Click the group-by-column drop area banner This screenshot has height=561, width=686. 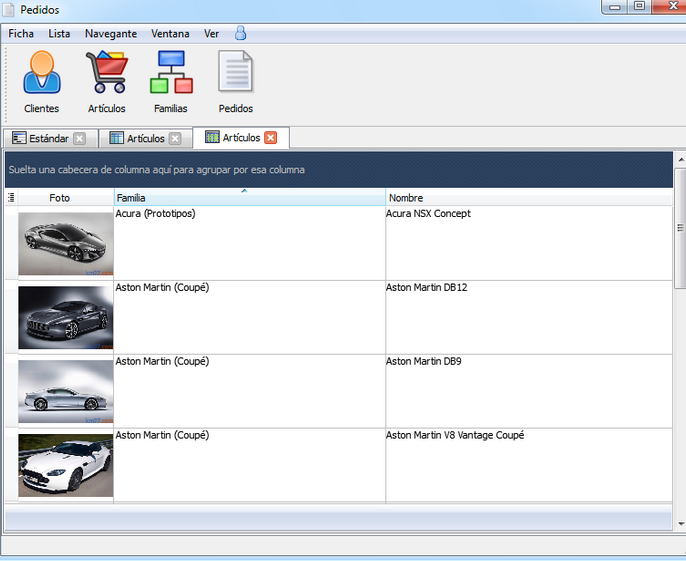click(339, 170)
